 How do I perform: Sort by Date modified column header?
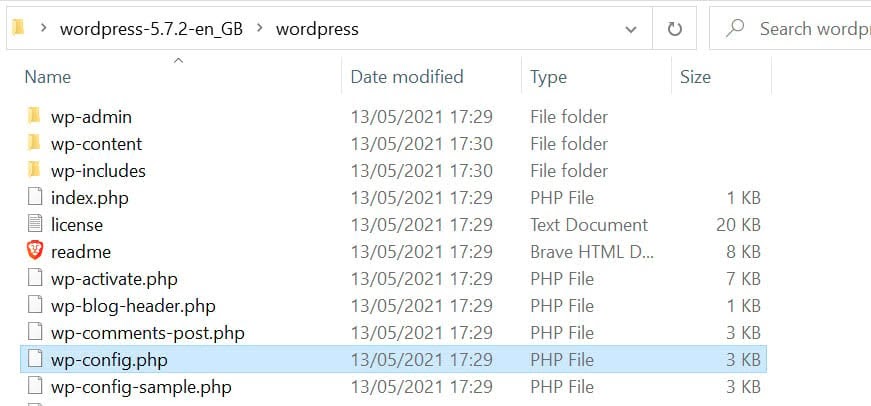(407, 77)
